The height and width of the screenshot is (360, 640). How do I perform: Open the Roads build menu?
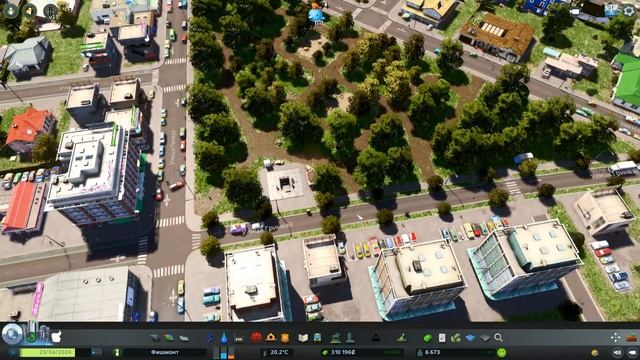(154, 338)
